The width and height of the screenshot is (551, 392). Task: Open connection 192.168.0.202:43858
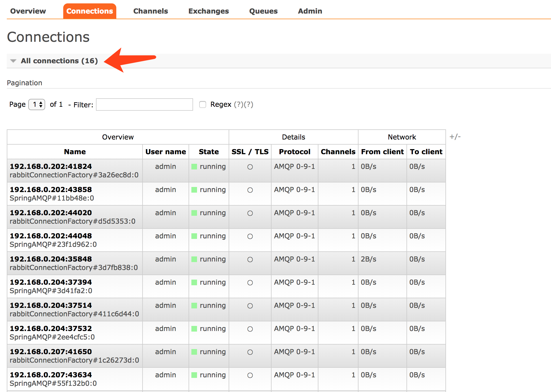click(x=51, y=190)
